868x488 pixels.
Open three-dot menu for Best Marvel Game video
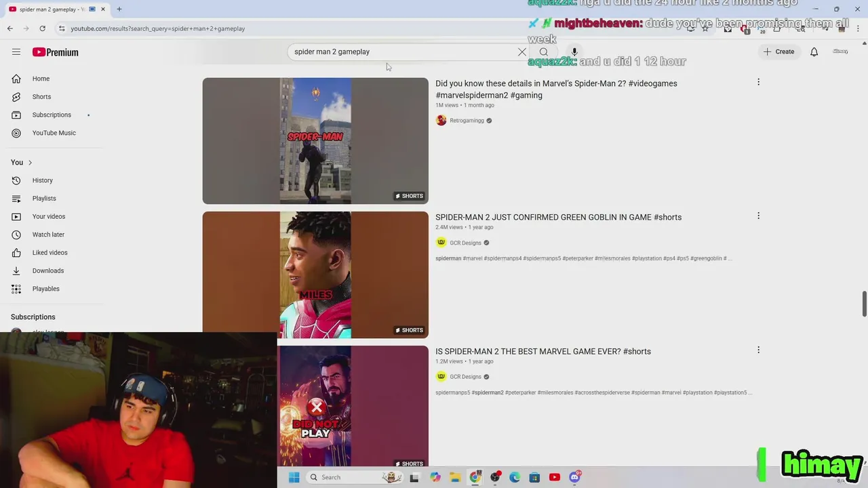click(x=758, y=350)
